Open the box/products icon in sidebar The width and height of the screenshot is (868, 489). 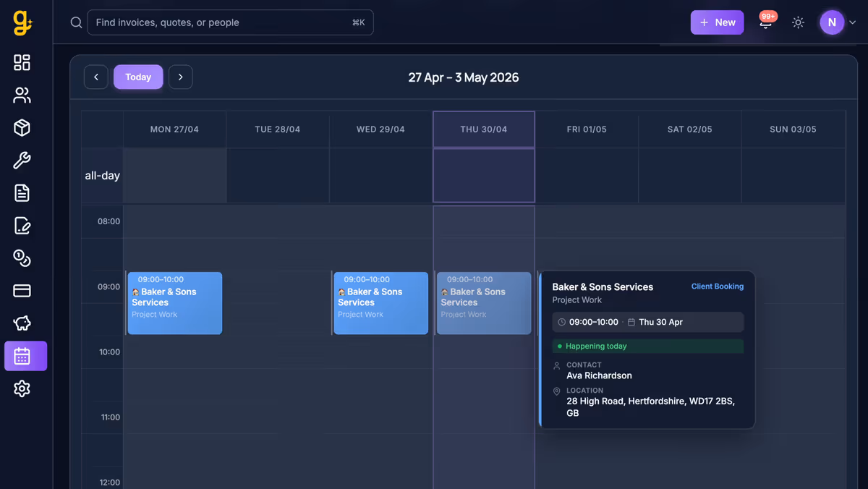pyautogui.click(x=22, y=128)
